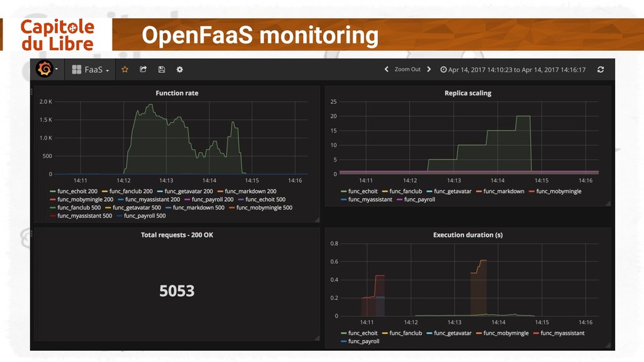Viewport: 644px width, 362px height.
Task: Click func_payroll 500 legend label
Action: (145, 216)
